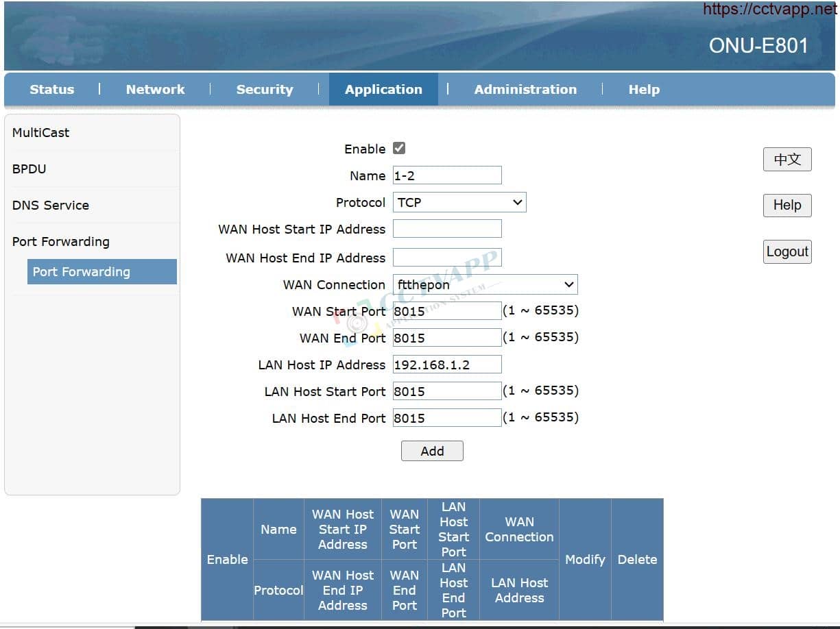
Task: Select the WAN Start Port field
Action: pyautogui.click(x=447, y=311)
